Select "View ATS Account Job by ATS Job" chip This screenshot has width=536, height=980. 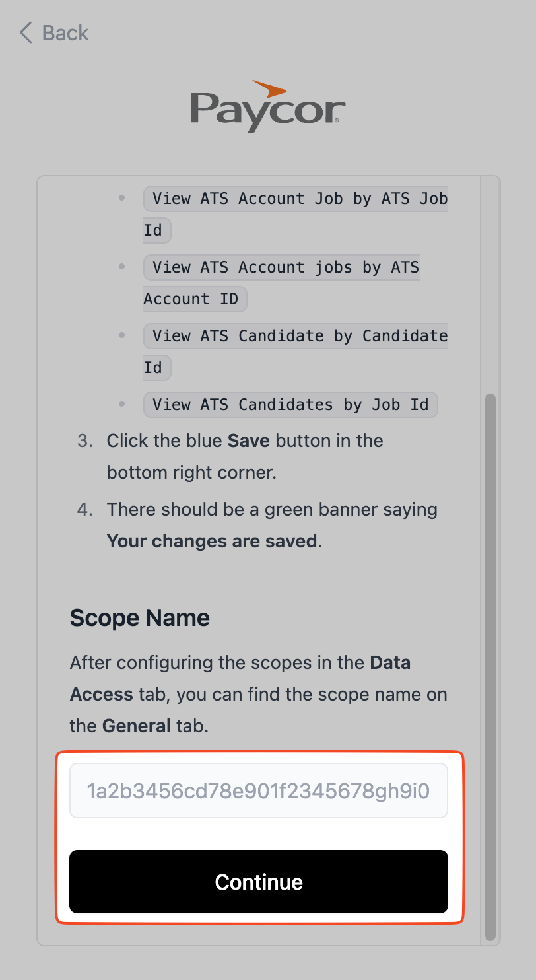(296, 199)
